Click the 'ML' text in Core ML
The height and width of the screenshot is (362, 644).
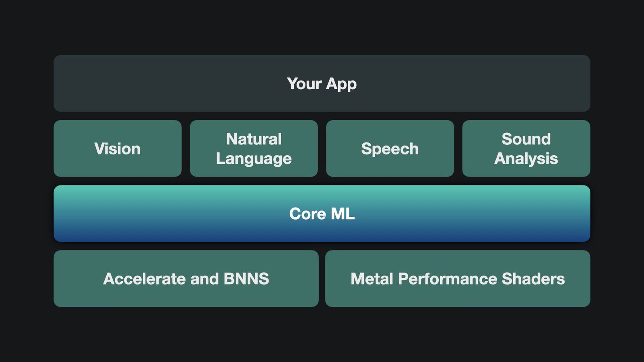[x=343, y=214]
